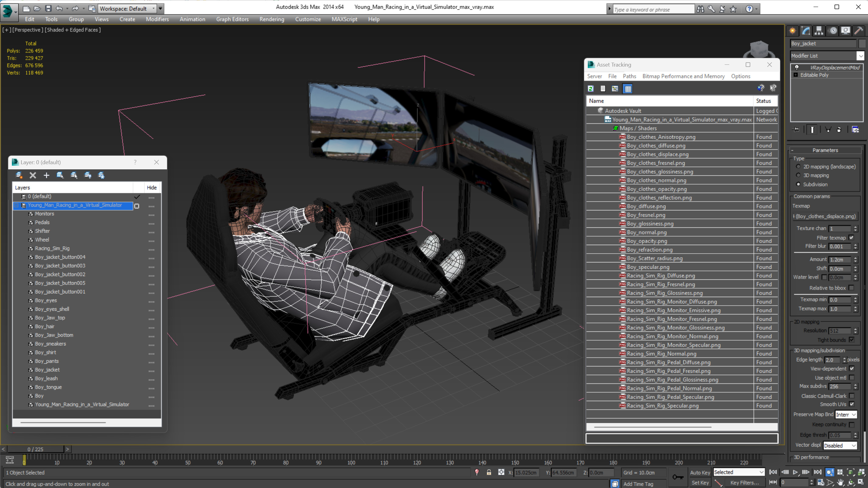Open Paths menu in Asset Tracking

point(629,76)
